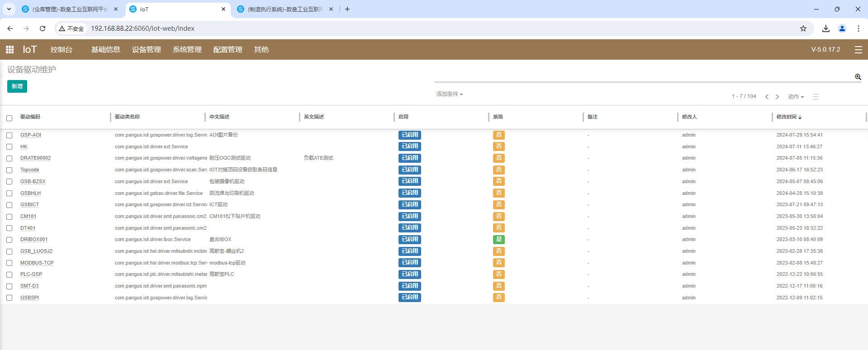The image size is (868, 350).
Task: Open the list view options icon
Action: [x=816, y=97]
